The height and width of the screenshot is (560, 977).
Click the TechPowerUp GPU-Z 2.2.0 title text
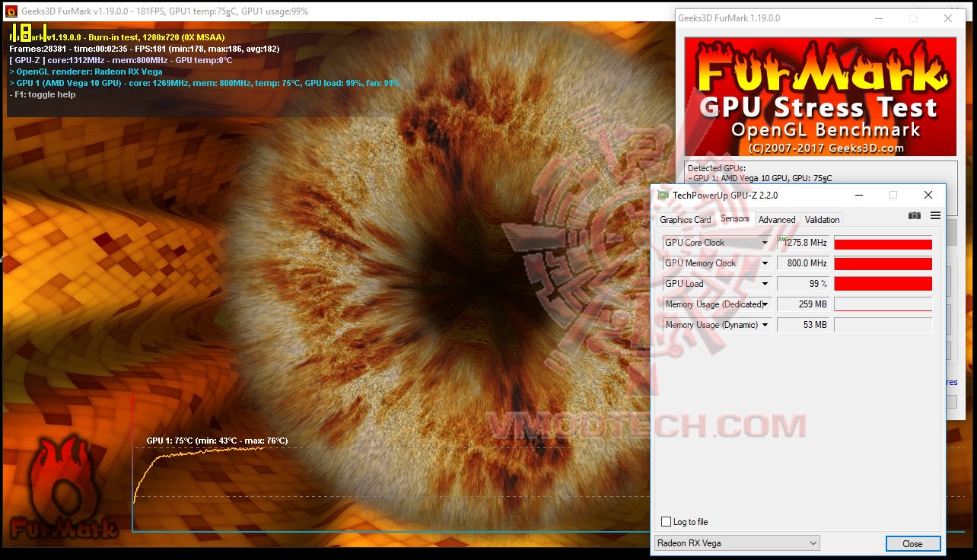click(725, 195)
